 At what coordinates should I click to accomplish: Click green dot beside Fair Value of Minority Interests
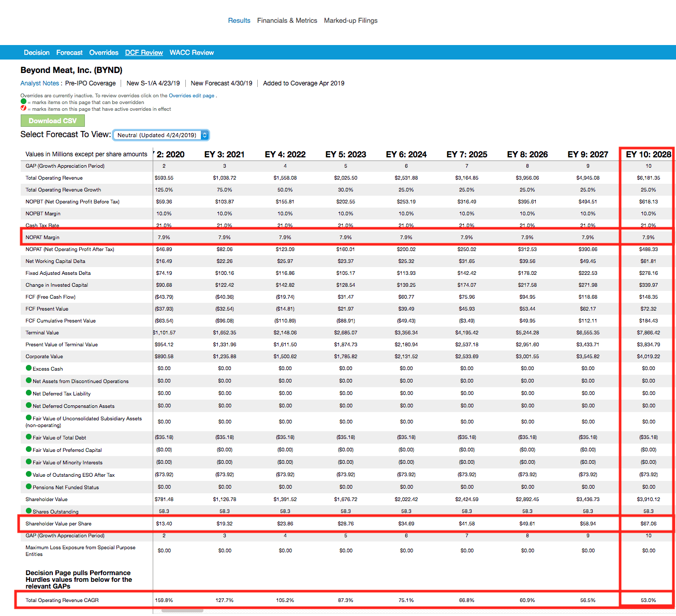tap(28, 462)
